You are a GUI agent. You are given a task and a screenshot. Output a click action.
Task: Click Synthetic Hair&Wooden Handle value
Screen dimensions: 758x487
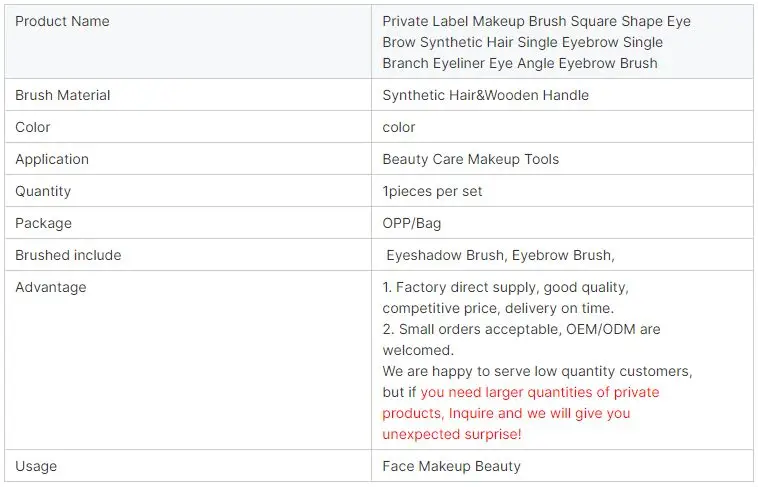click(x=485, y=95)
